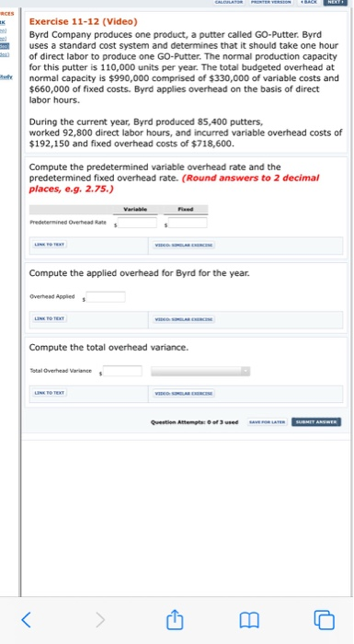Focus the Fixed overhead rate field
354x644 pixels.
coord(188,223)
